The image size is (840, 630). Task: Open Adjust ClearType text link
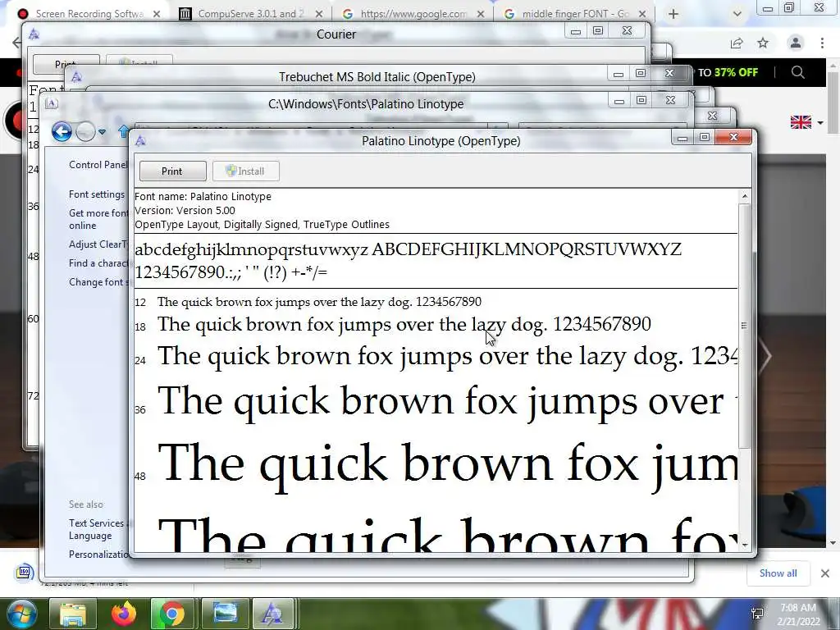point(98,244)
